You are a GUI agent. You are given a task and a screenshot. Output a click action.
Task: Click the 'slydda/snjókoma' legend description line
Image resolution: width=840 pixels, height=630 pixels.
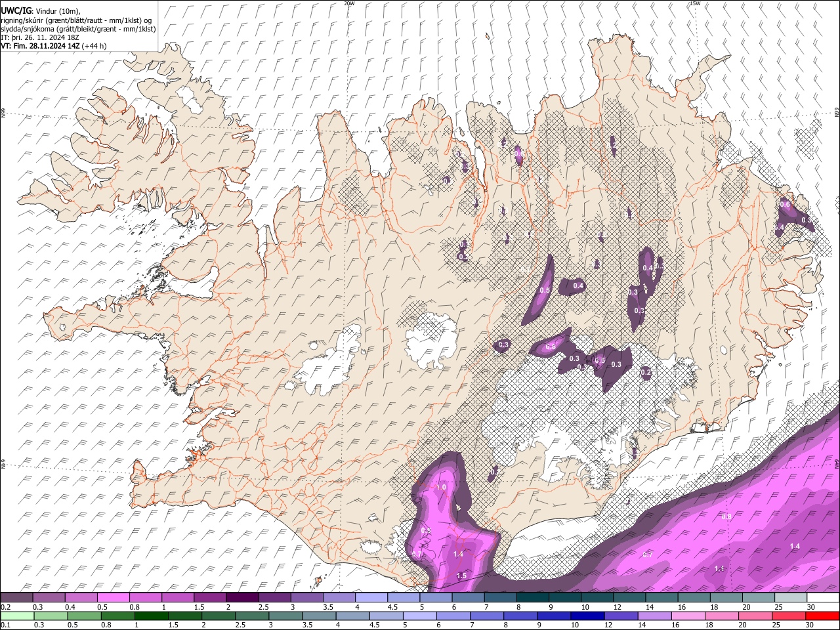78,29
